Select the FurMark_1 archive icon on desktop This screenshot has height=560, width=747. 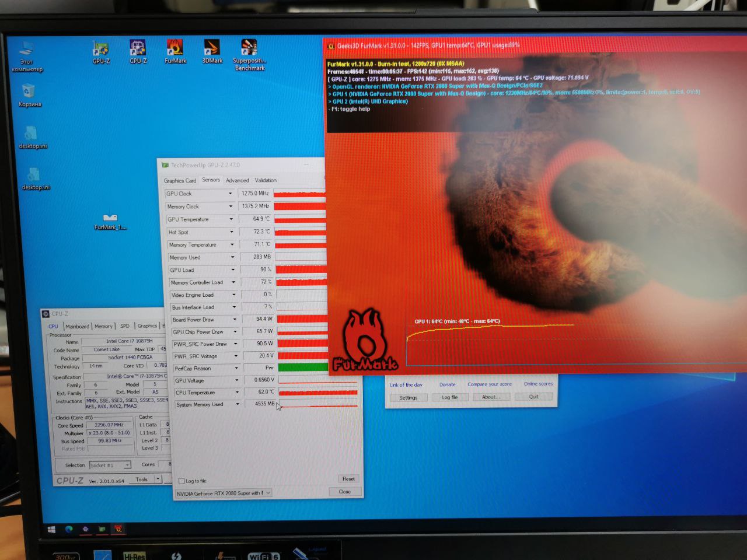click(x=110, y=222)
